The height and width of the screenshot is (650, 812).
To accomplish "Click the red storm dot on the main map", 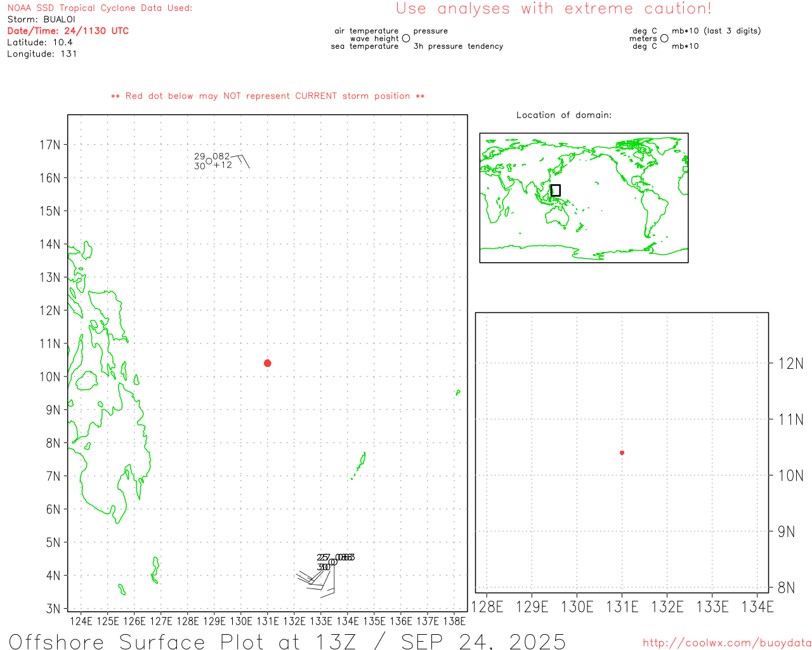I will [x=268, y=363].
